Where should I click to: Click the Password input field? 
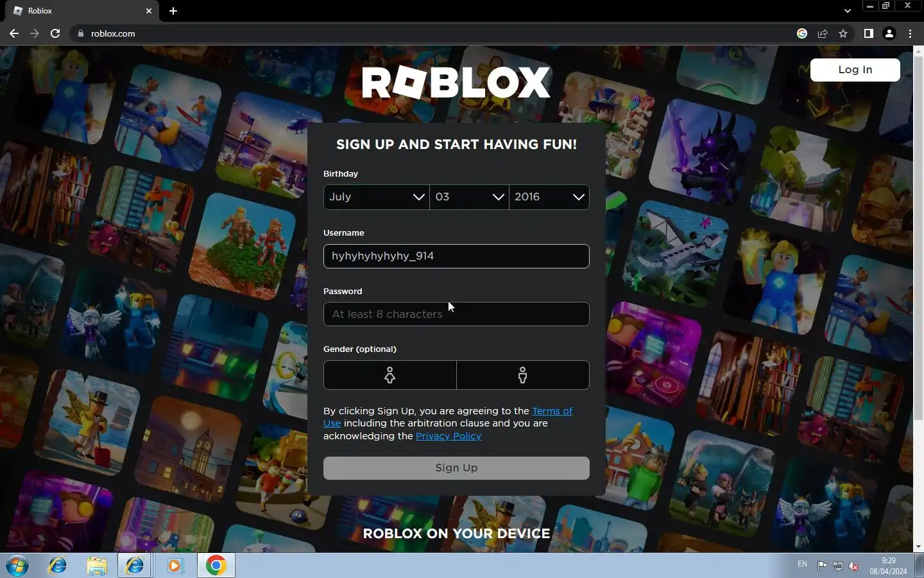(456, 314)
